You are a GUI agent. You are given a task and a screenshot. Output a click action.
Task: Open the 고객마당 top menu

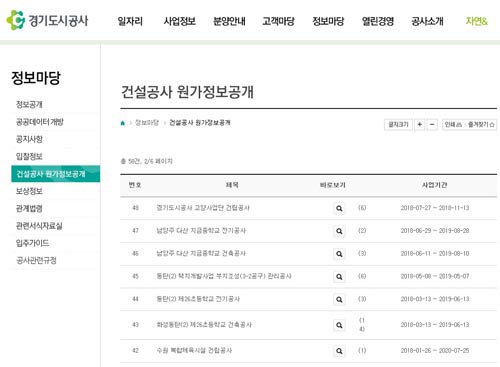tap(278, 21)
